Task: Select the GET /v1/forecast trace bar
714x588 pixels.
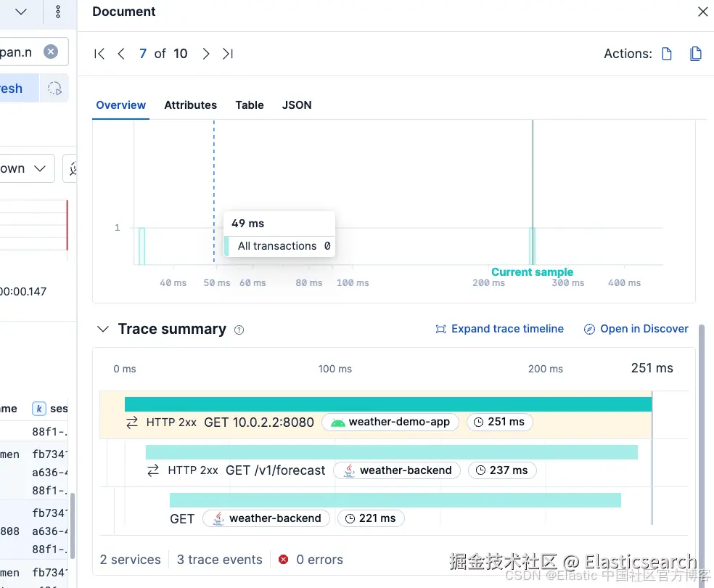Action: coord(392,452)
